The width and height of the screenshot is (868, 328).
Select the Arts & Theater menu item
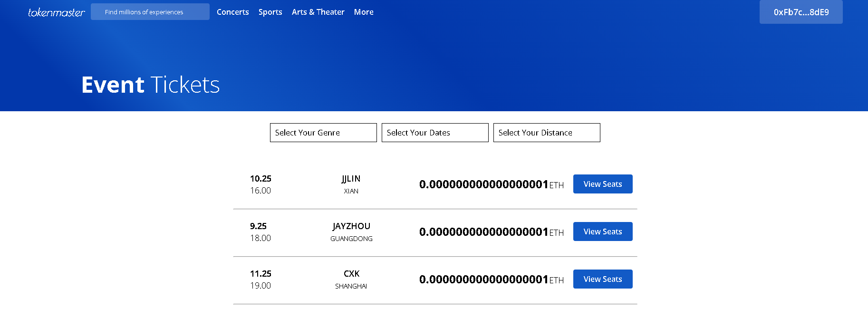point(318,12)
